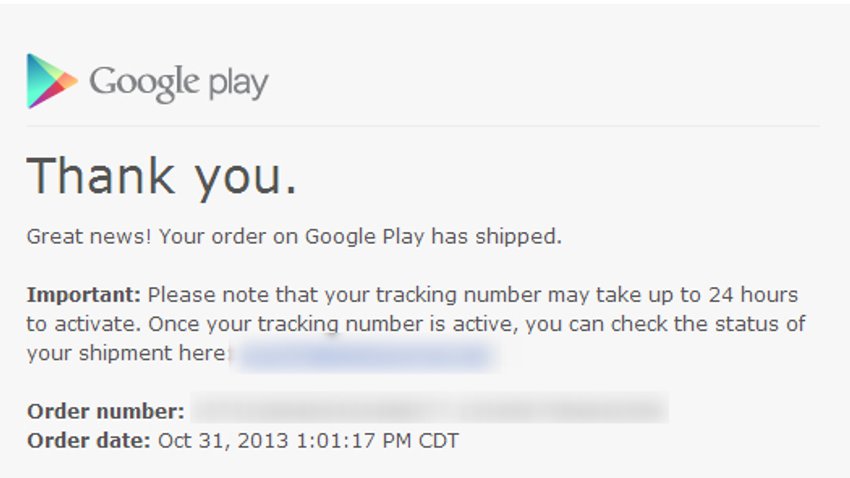Click the words "check the status of"

point(708,324)
